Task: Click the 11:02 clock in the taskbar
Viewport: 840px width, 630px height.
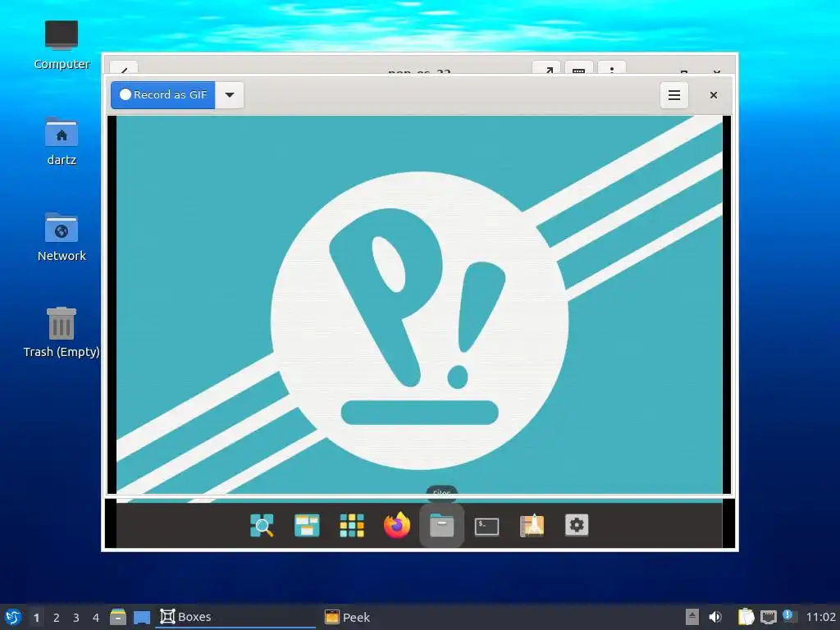Action: tap(820, 617)
